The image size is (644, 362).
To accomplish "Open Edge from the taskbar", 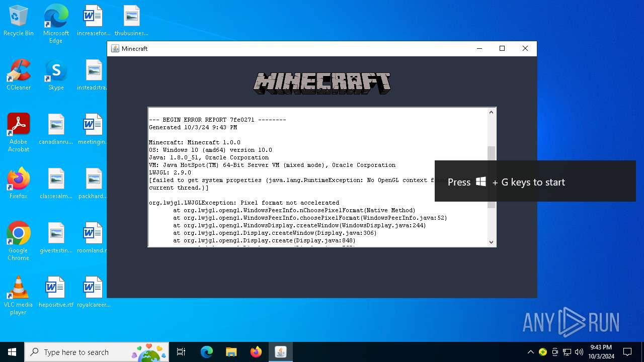I will [x=207, y=352].
